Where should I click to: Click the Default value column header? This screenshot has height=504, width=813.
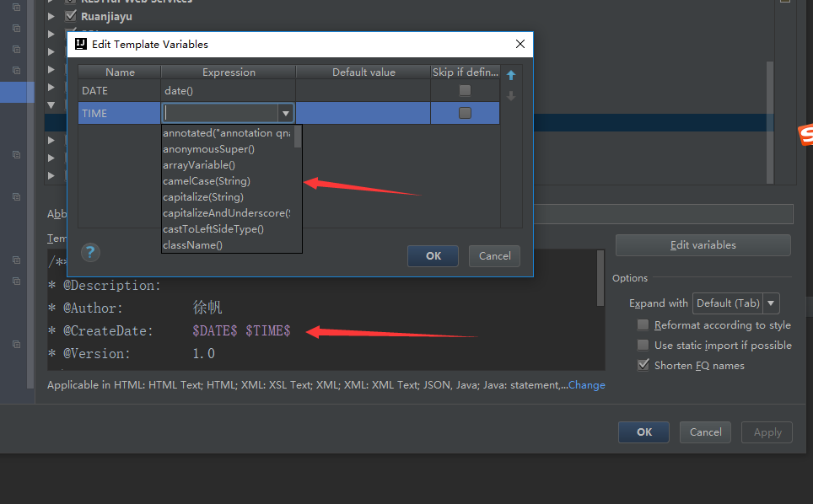[x=363, y=72]
